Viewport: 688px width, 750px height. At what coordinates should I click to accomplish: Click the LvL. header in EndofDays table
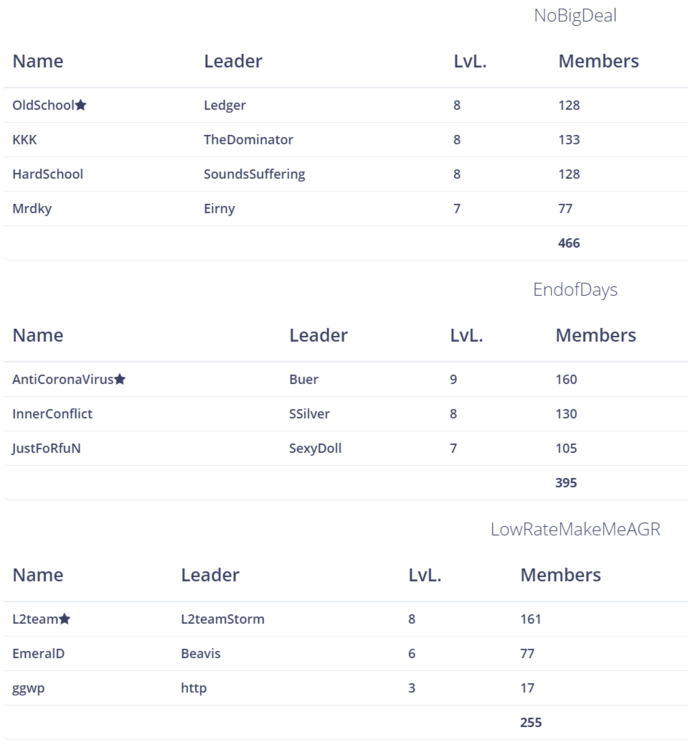click(x=466, y=335)
